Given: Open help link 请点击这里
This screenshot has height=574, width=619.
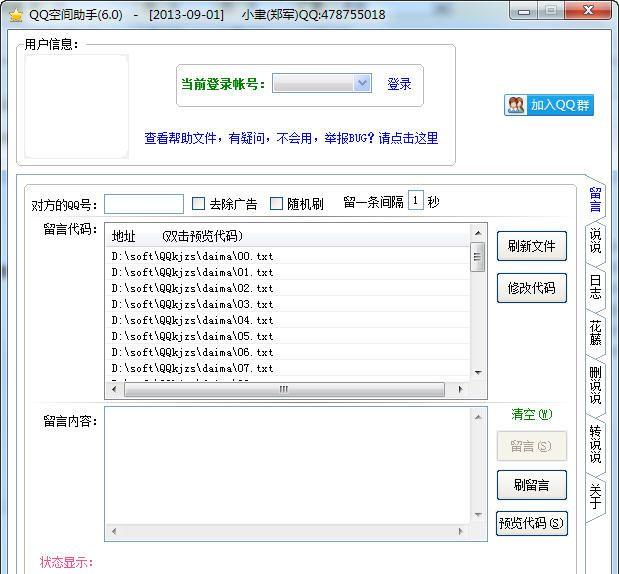Looking at the screenshot, I should (408, 139).
